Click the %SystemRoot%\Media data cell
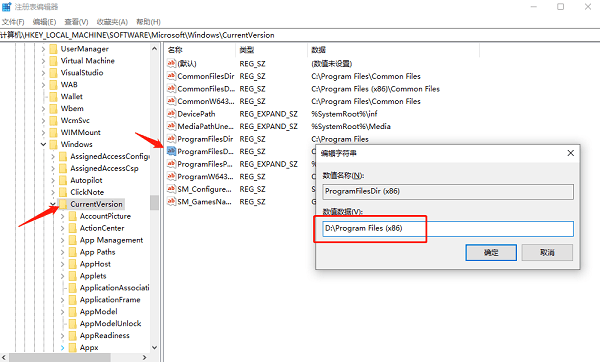Image resolution: width=600 pixels, height=362 pixels. [351, 126]
